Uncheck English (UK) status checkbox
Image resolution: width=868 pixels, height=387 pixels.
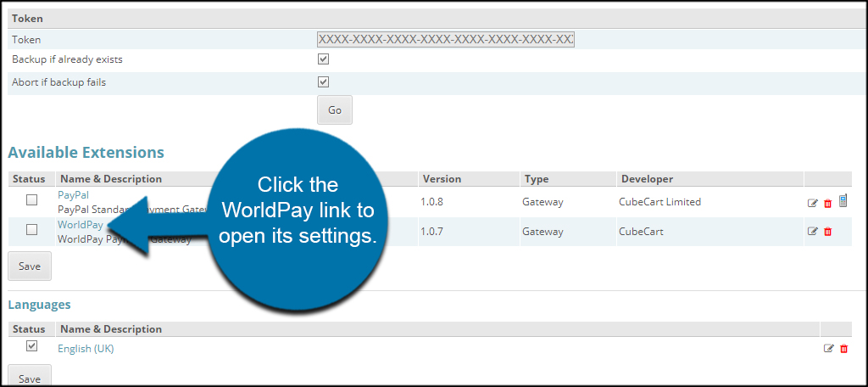point(32,346)
